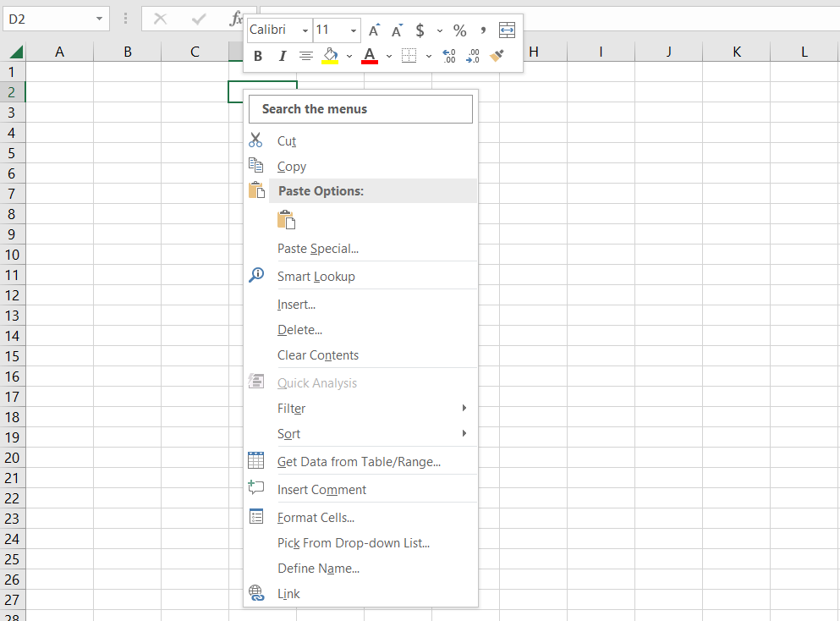The height and width of the screenshot is (621, 840).
Task: Click Insert Comment menu entry
Action: pos(321,490)
